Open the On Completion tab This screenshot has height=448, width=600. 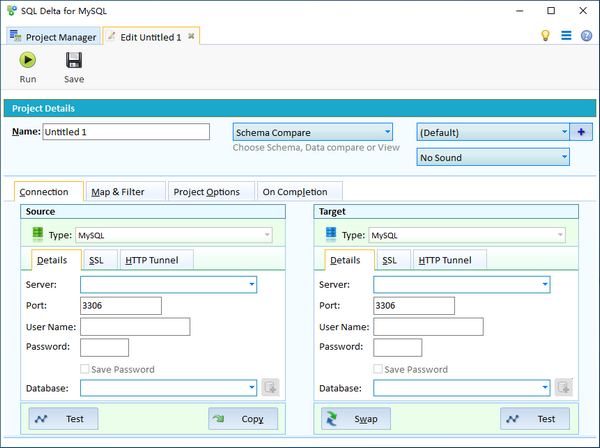click(300, 191)
